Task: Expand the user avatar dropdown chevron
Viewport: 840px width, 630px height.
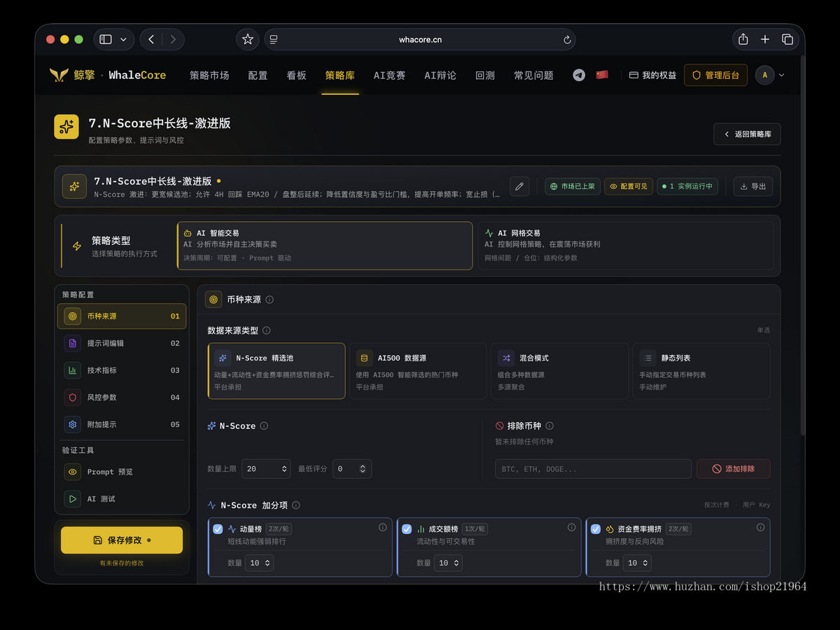Action: coord(781,75)
